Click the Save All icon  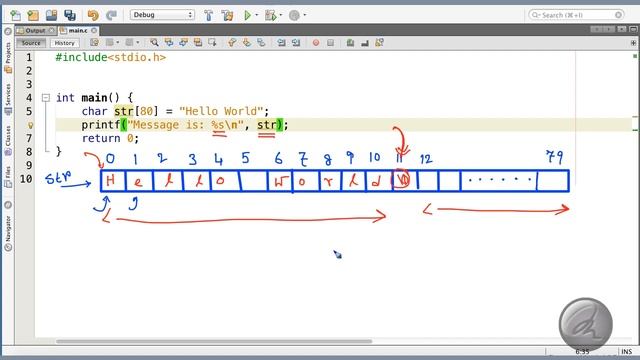coord(70,16)
